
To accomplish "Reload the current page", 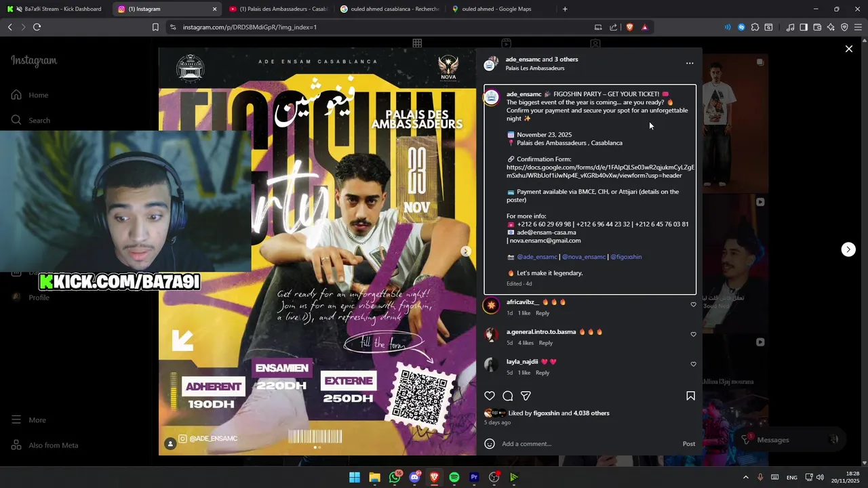I will coord(37,27).
